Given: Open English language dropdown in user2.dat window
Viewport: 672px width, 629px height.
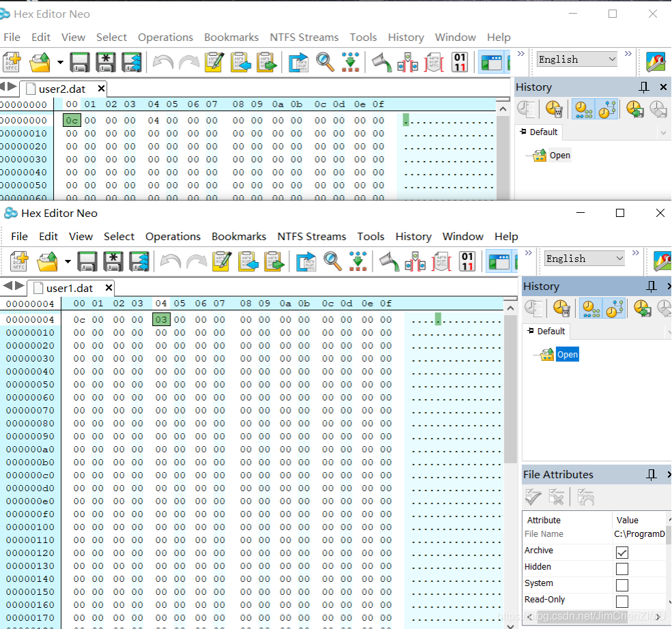Looking at the screenshot, I should (x=577, y=59).
